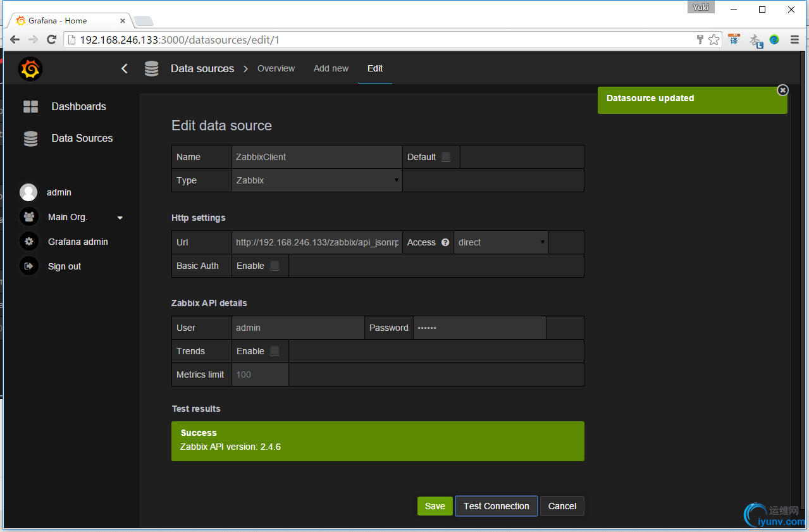Enable the Basic Auth checkbox
The image size is (809, 532).
click(x=275, y=266)
